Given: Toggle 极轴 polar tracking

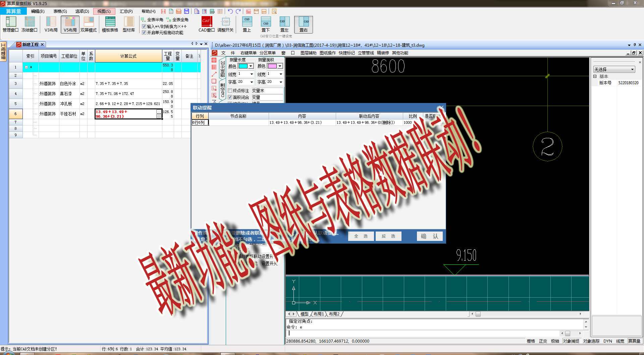Looking at the screenshot, I should pos(555,341).
